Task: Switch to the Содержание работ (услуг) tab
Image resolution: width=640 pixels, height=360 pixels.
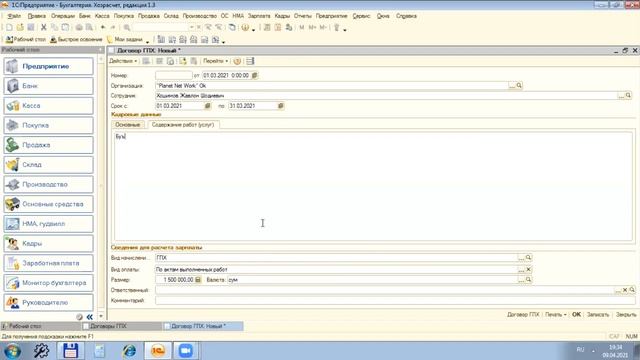Action: (x=183, y=124)
